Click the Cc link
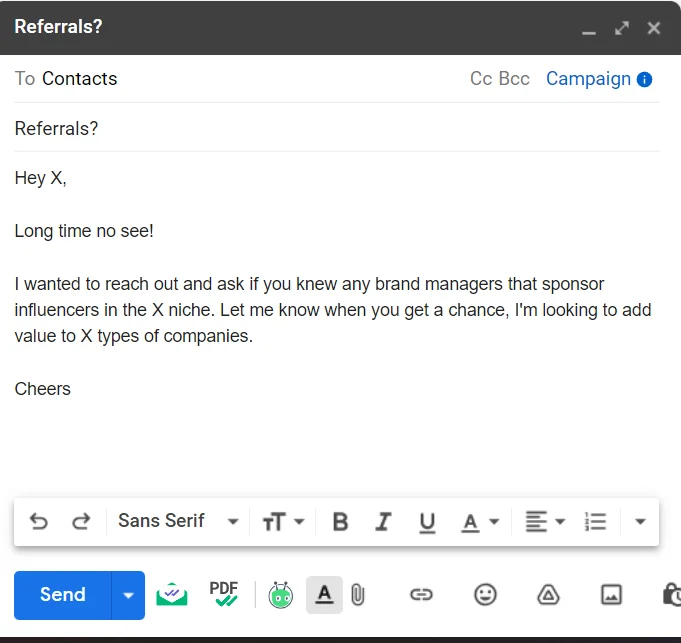This screenshot has height=643, width=681. pos(481,79)
